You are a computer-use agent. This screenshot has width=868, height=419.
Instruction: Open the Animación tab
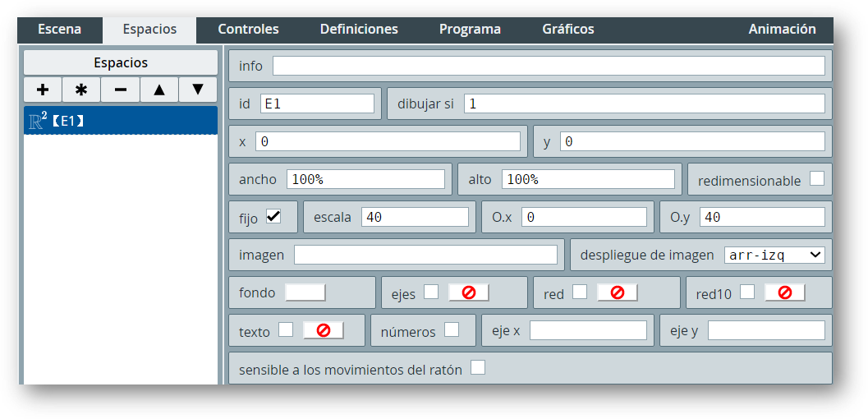tap(782, 30)
